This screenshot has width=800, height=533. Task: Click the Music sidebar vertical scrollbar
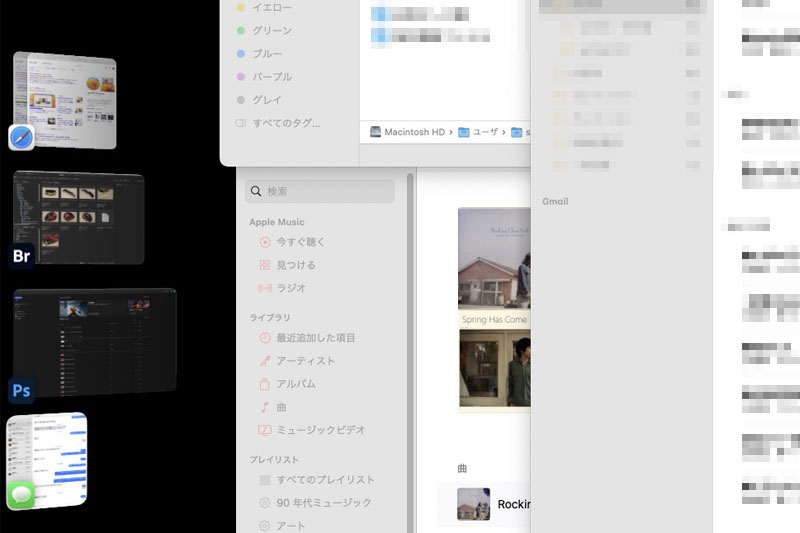(410, 352)
